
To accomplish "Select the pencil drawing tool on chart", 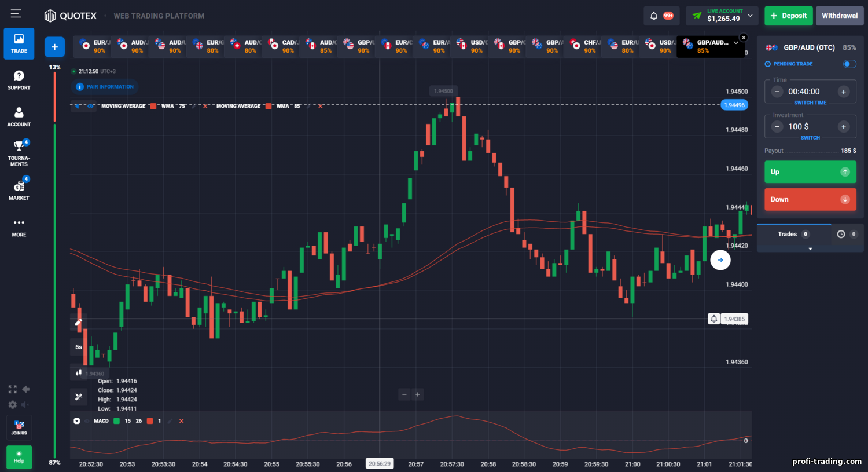I will pyautogui.click(x=79, y=322).
